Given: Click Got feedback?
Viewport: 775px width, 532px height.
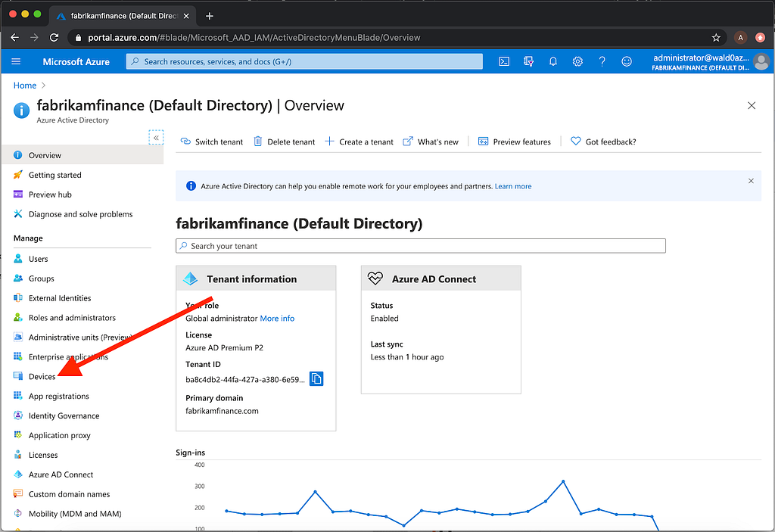Looking at the screenshot, I should (603, 142).
